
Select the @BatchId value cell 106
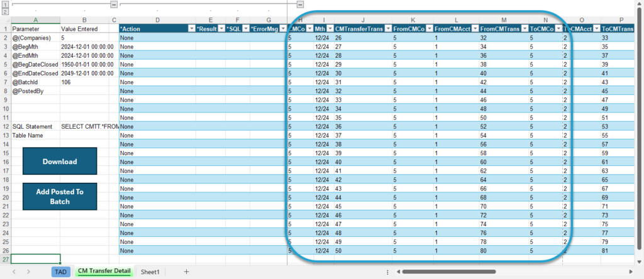[x=86, y=82]
